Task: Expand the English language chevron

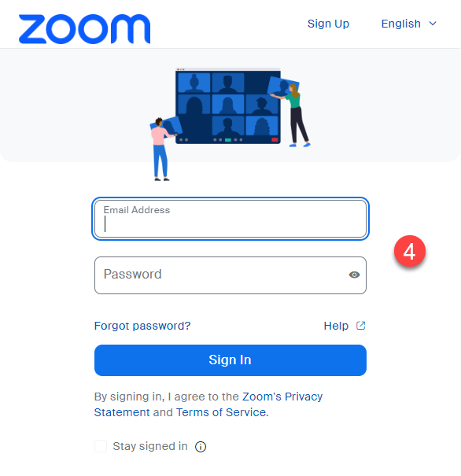Action: tap(433, 24)
